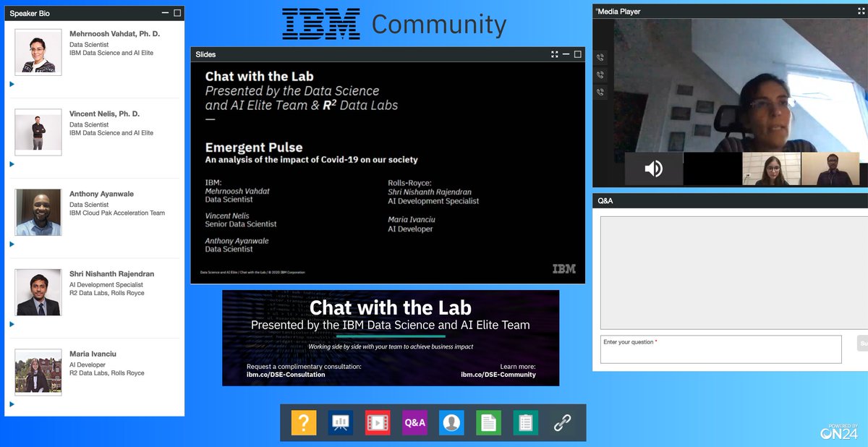Open the green document resources icon

point(489,423)
